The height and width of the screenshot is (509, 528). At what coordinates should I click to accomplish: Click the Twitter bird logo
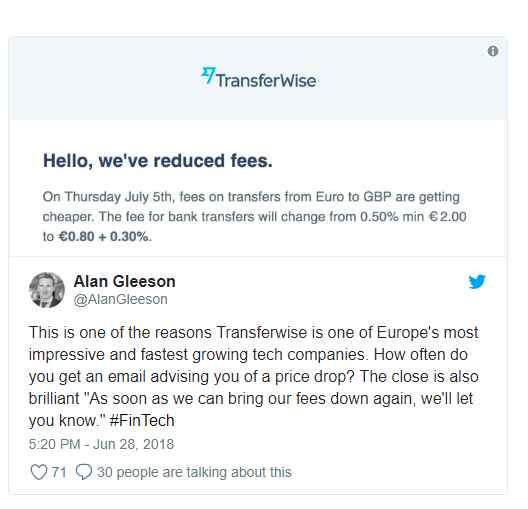[x=477, y=281]
